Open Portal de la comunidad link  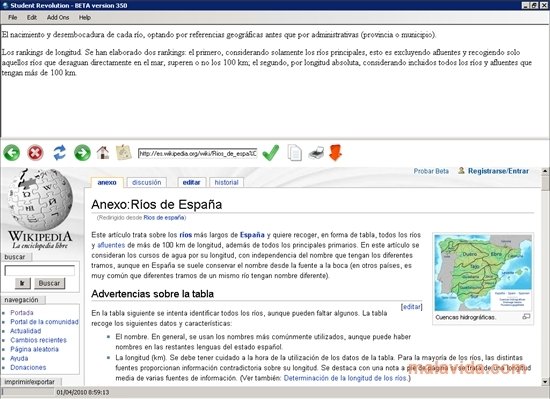(45, 322)
